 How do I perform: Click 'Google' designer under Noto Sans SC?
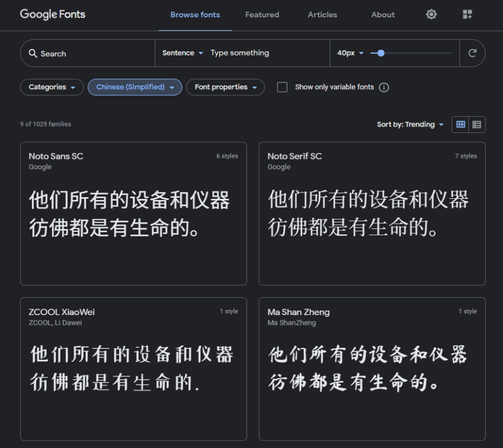pyautogui.click(x=40, y=167)
